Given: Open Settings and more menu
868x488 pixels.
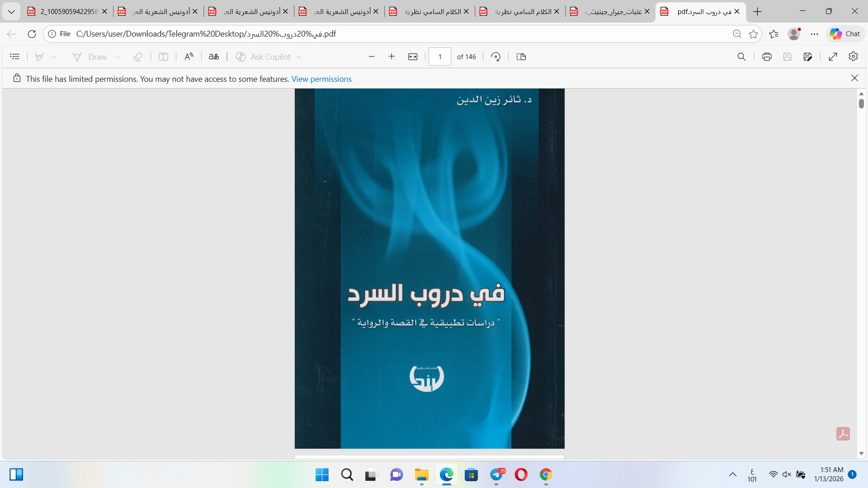Looking at the screenshot, I should click(x=814, y=34).
